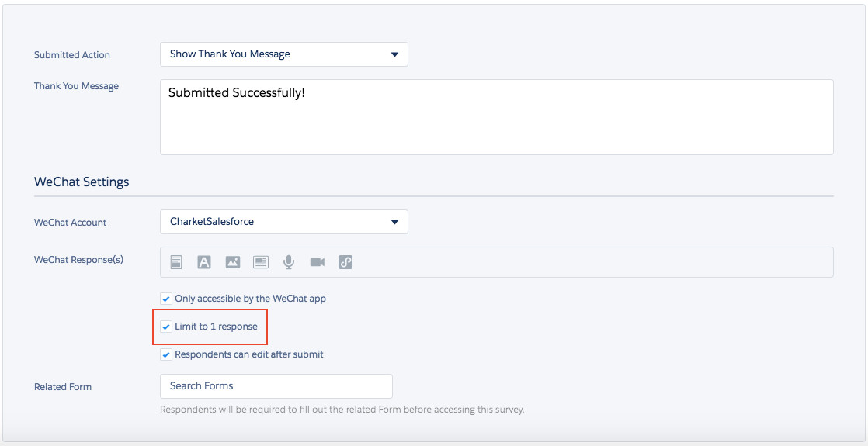Open the Submitted Action dropdown
Screen dimensions: 868x446
tap(283, 54)
